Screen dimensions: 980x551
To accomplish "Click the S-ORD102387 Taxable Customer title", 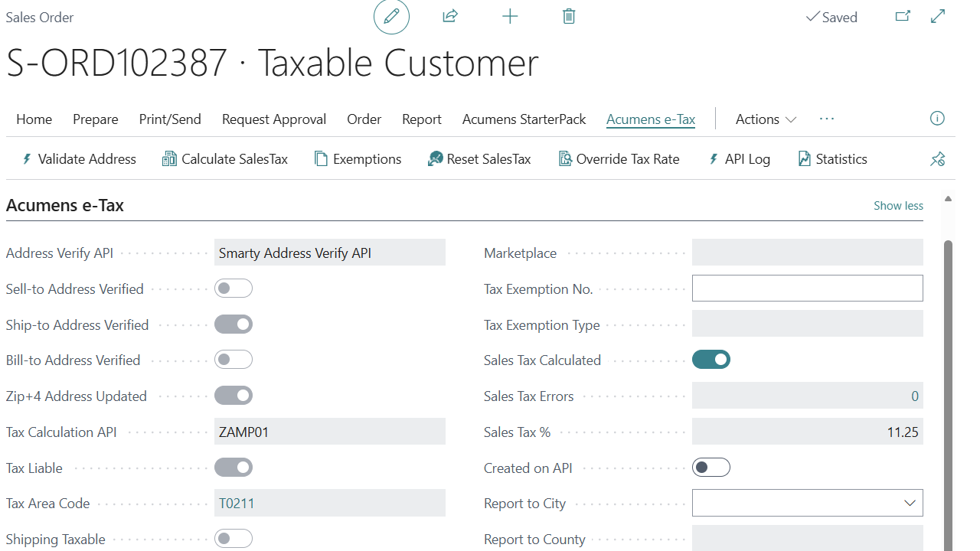I will point(273,63).
